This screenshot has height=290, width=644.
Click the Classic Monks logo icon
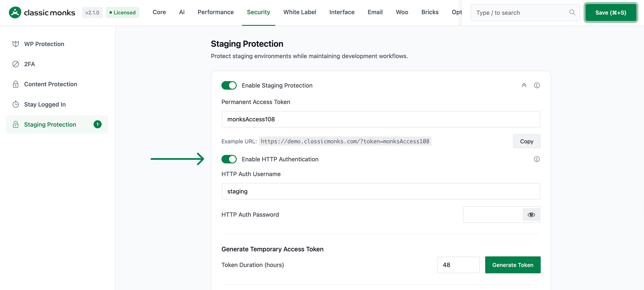pyautogui.click(x=15, y=13)
